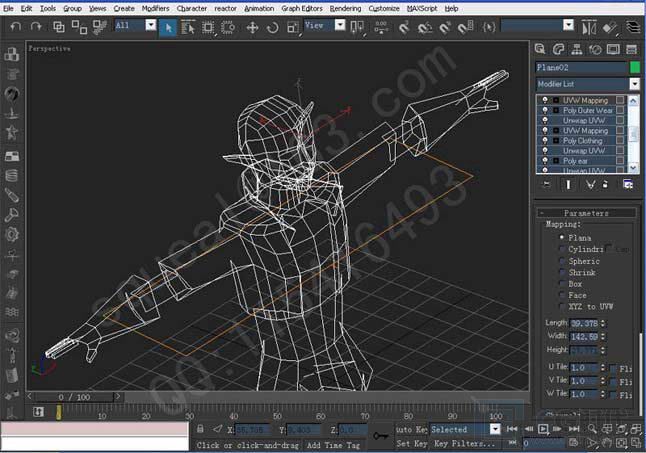The height and width of the screenshot is (453, 646).
Task: Toggle Show End Result in modifier stack
Action: [569, 184]
